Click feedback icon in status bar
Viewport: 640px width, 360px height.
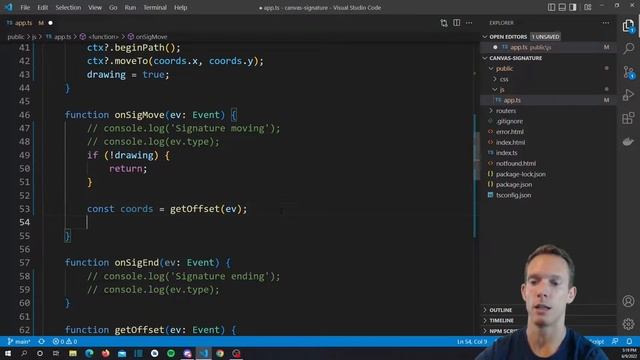pyautogui.click(x=615, y=341)
